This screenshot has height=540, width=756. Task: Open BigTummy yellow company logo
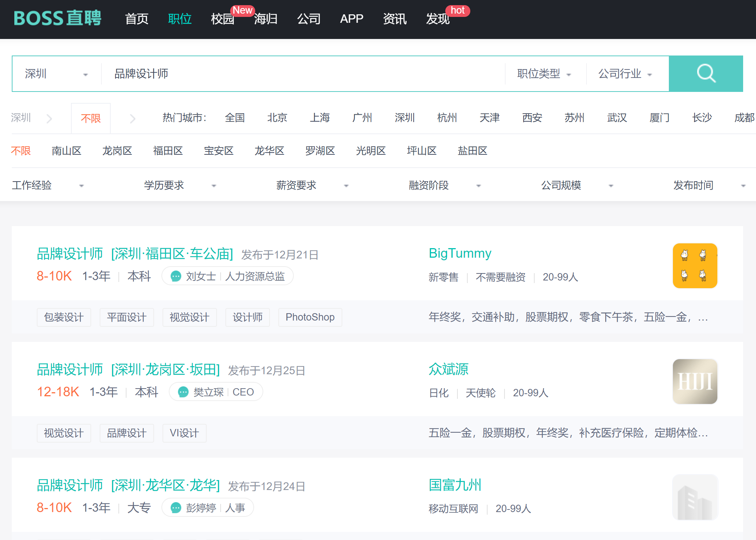pos(695,265)
